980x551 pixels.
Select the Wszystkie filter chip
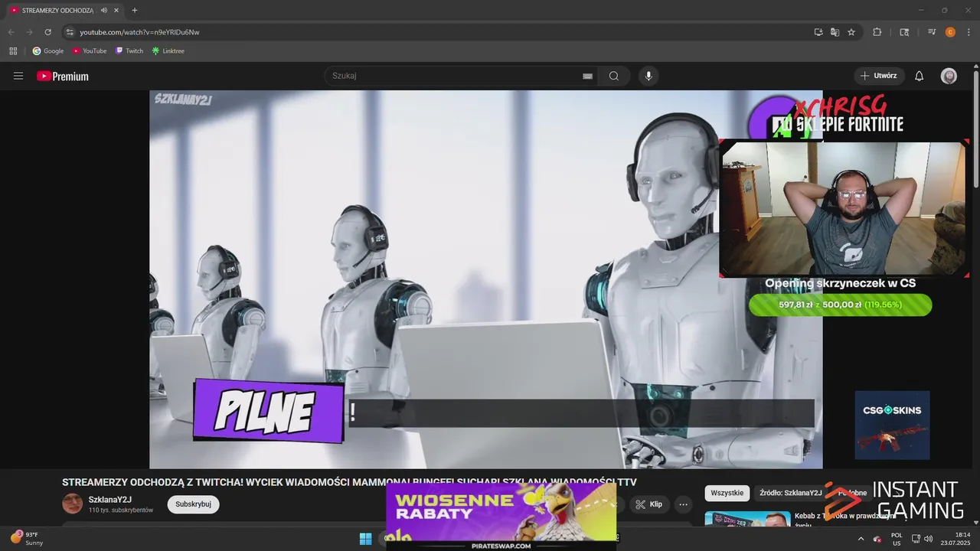(x=727, y=493)
